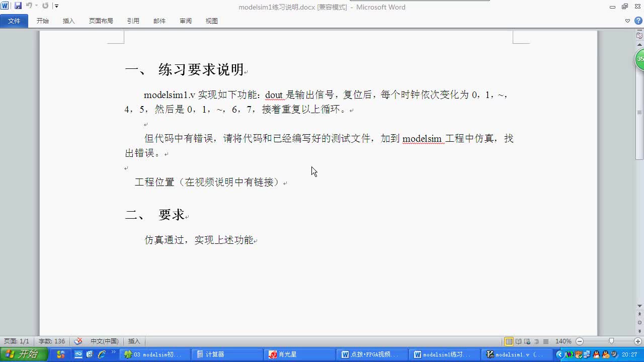Click the system clock 20:27

pyautogui.click(x=629, y=354)
